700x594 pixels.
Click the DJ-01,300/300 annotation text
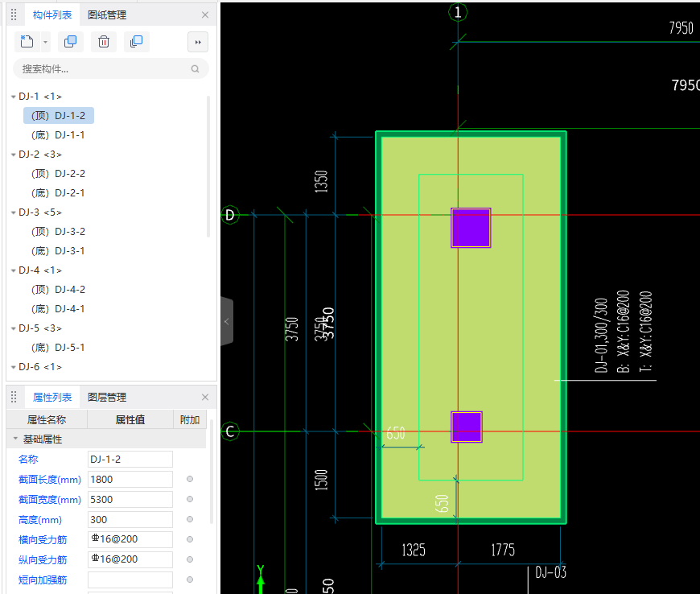[601, 335]
